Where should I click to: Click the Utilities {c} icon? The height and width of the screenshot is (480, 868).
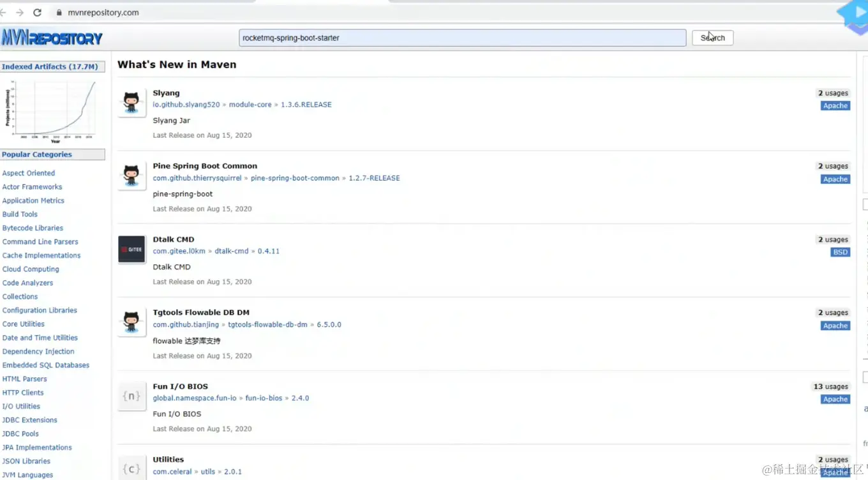tap(131, 469)
